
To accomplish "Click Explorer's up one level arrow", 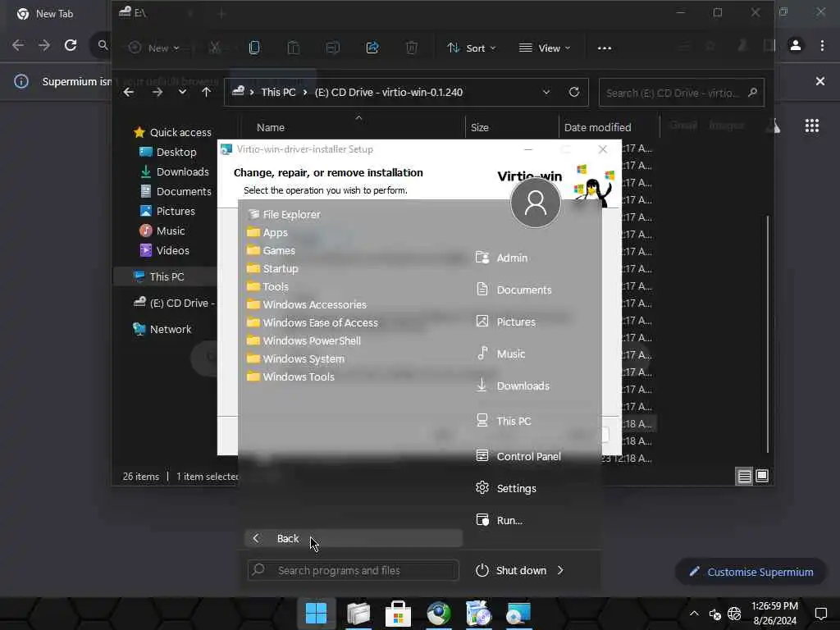I will click(x=206, y=92).
